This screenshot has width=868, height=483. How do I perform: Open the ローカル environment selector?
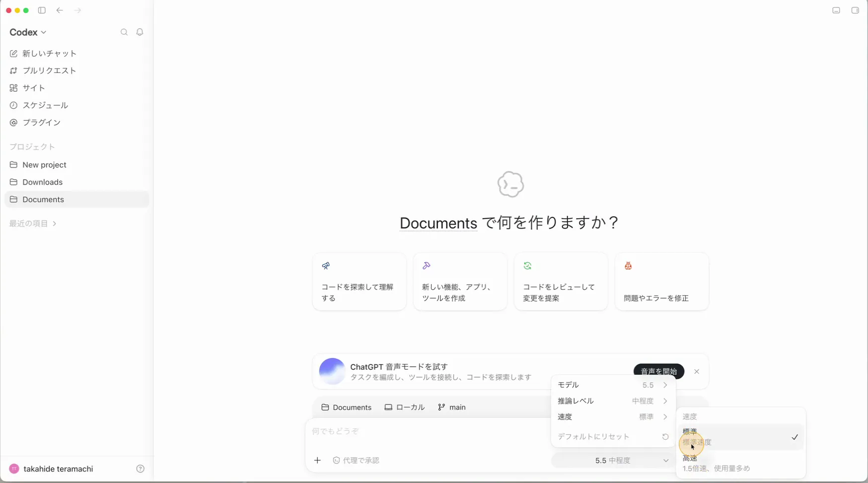point(405,407)
